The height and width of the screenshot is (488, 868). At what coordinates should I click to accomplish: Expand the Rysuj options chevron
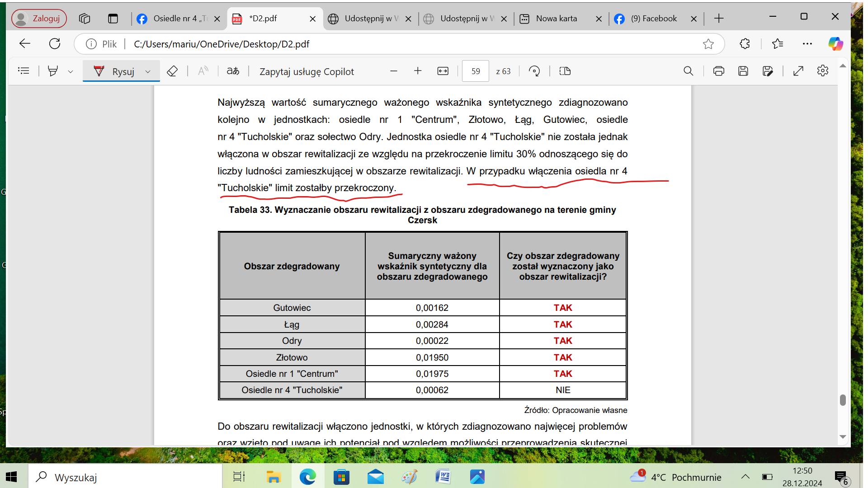(x=148, y=71)
